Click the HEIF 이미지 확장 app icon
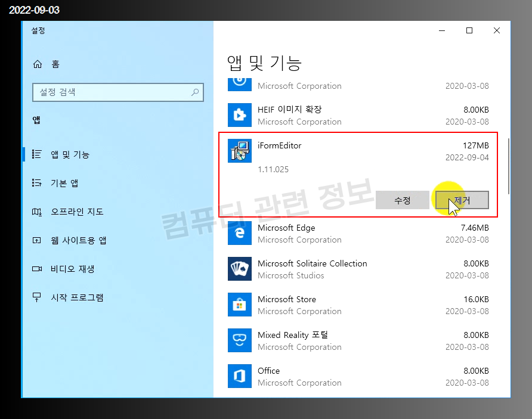532x419 pixels. click(240, 115)
